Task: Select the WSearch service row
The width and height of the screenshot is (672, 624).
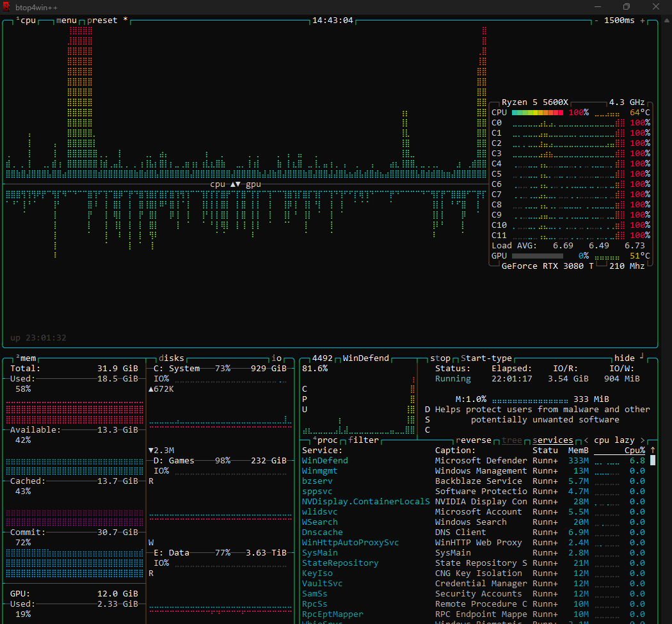Action: click(473, 522)
